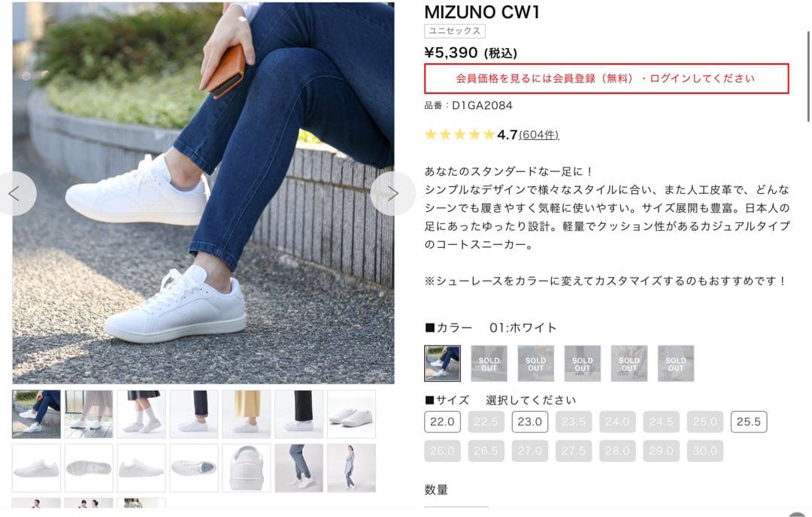Viewport: 812px width, 517px height.
Task: Choose size 22.0
Action: pyautogui.click(x=442, y=422)
